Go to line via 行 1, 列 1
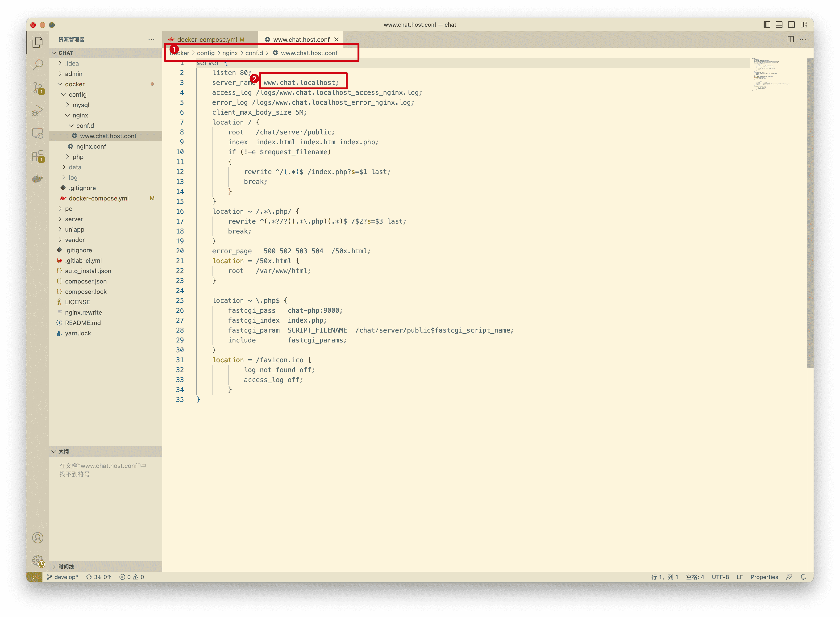Viewport: 840px width, 617px height. pos(665,577)
